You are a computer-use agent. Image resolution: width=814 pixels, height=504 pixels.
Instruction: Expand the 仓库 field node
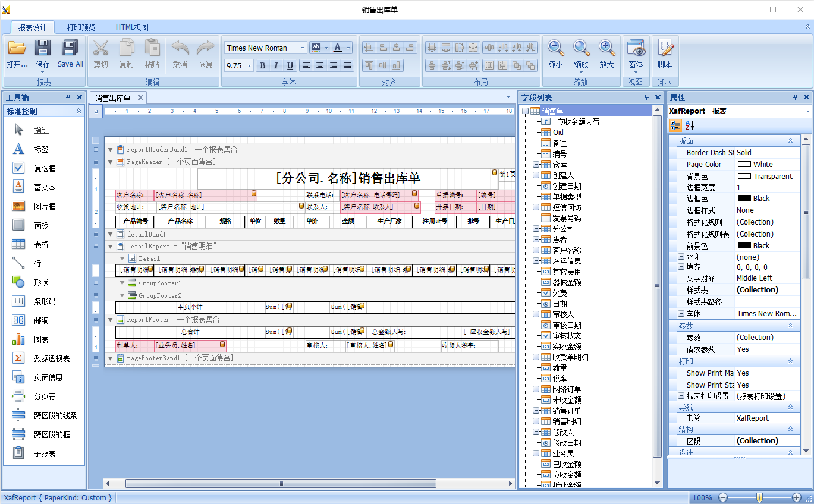pos(536,165)
